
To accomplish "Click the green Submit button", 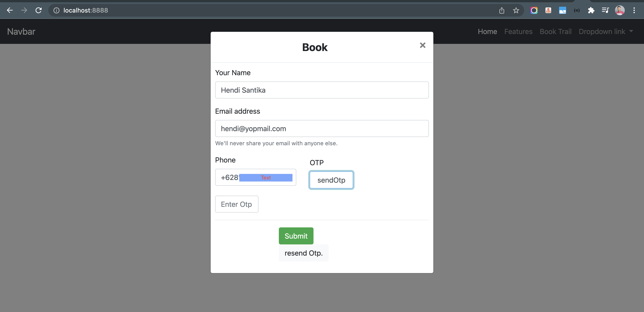I will click(x=296, y=236).
